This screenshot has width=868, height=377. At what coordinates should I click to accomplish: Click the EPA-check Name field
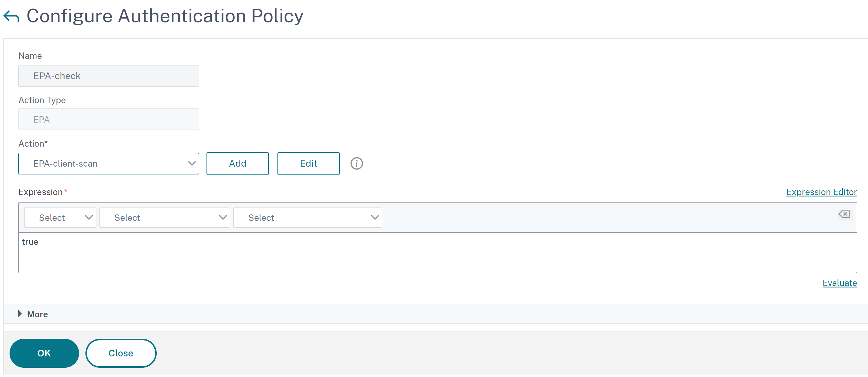(109, 75)
